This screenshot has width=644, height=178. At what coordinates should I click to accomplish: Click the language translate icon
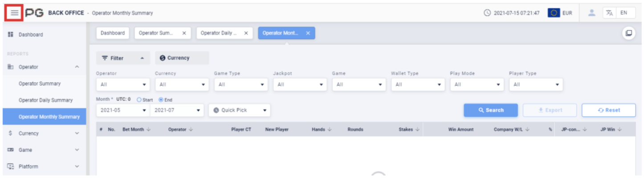[x=609, y=13]
